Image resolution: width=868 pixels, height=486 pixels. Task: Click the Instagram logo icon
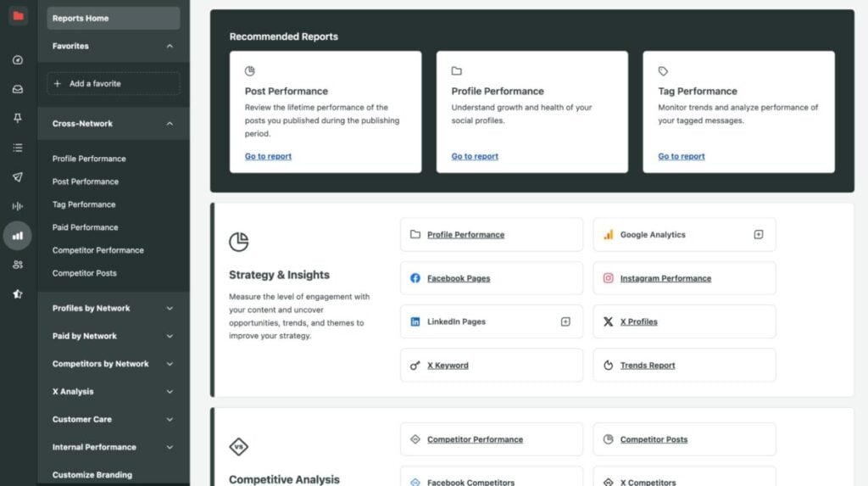tap(608, 278)
